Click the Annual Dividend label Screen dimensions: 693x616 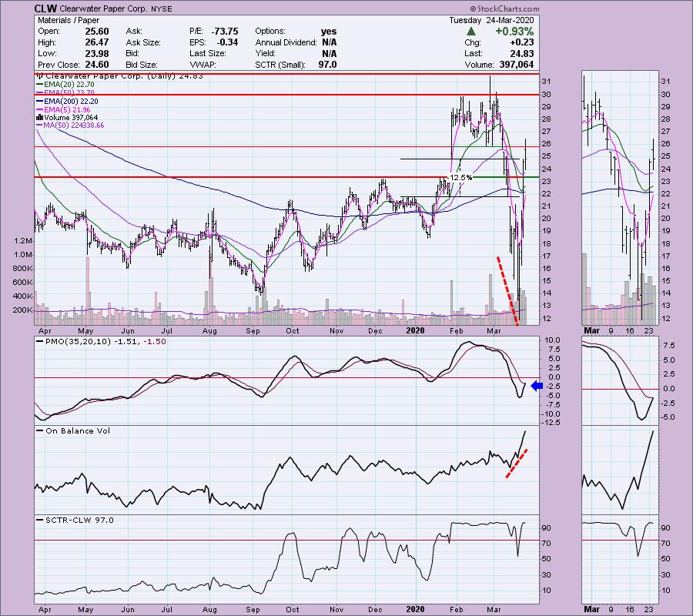point(286,42)
